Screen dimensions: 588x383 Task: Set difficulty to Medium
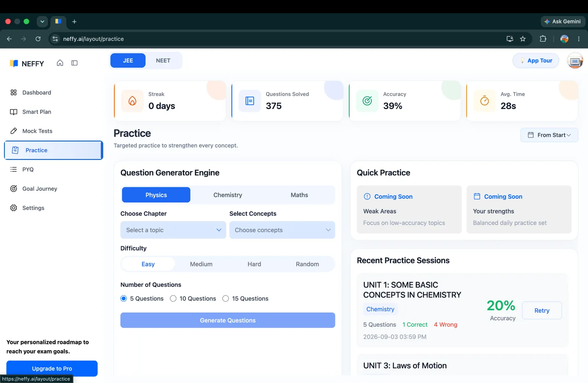[201, 264]
